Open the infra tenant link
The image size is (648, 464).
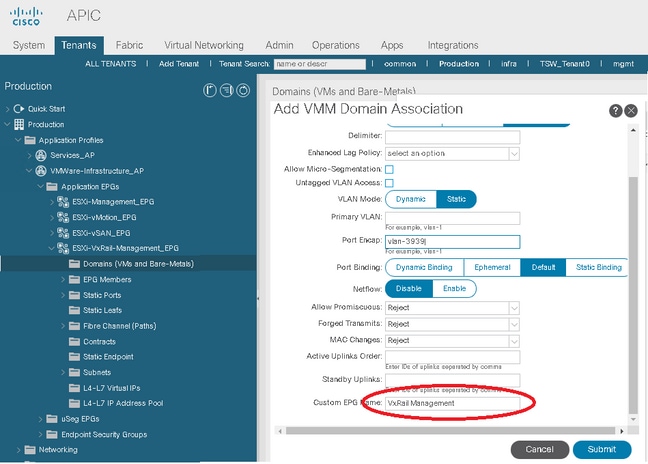point(509,64)
